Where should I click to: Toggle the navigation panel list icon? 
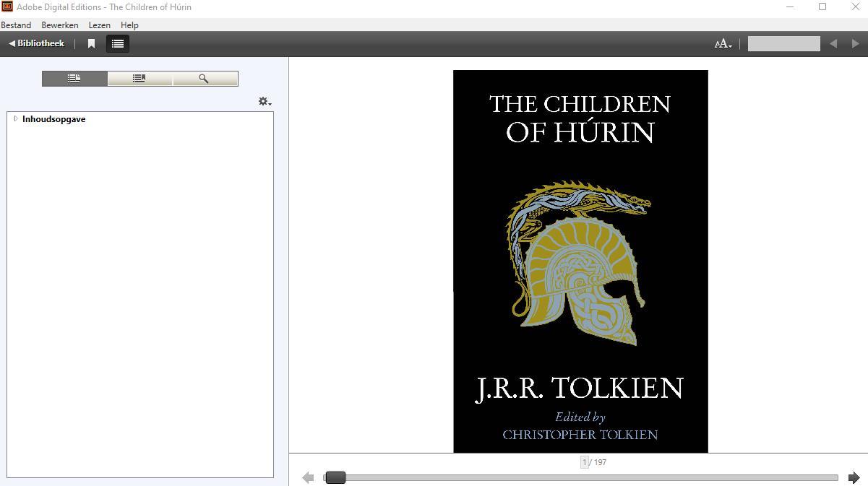(x=118, y=44)
